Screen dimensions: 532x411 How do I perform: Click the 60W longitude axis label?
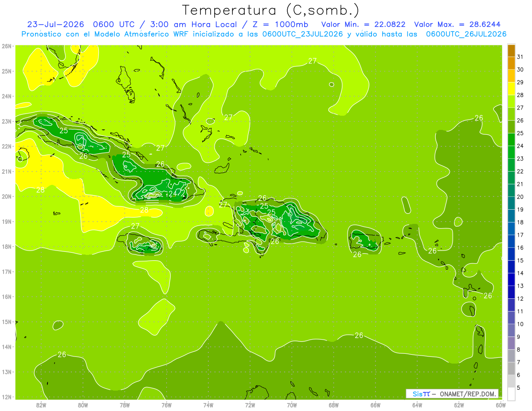coord(501,405)
